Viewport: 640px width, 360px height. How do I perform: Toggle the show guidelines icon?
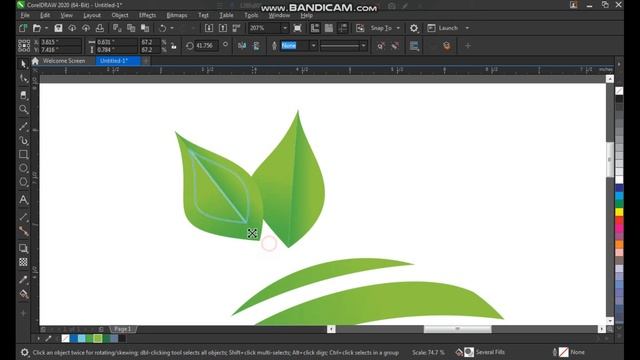coord(343,28)
